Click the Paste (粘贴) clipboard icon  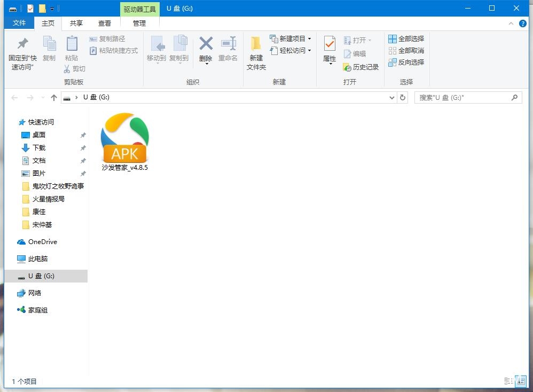(72, 43)
